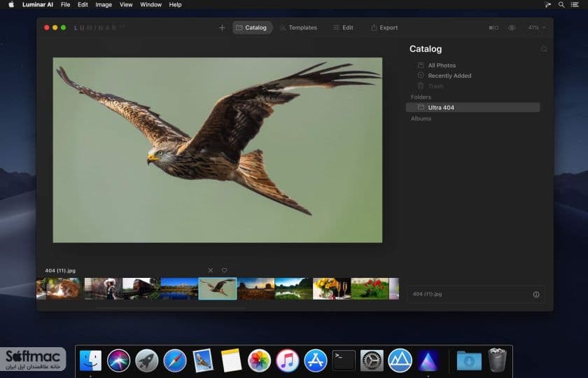Select the woman with hat thumbnail

point(104,288)
